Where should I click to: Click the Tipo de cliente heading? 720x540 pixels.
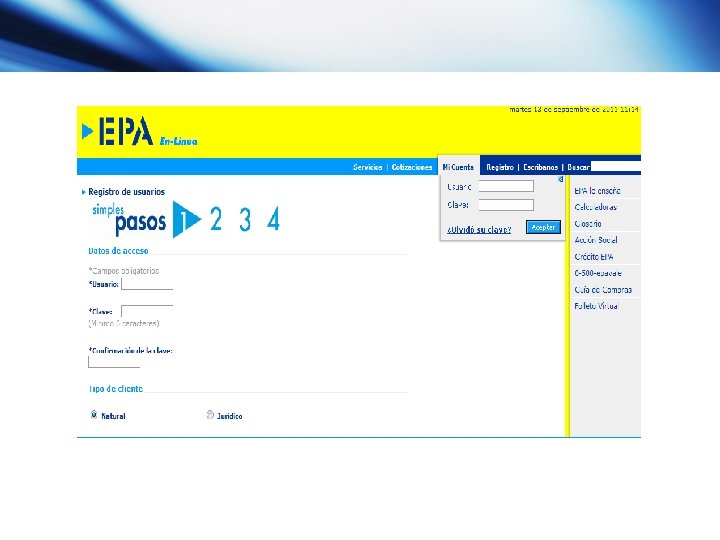coord(115,389)
